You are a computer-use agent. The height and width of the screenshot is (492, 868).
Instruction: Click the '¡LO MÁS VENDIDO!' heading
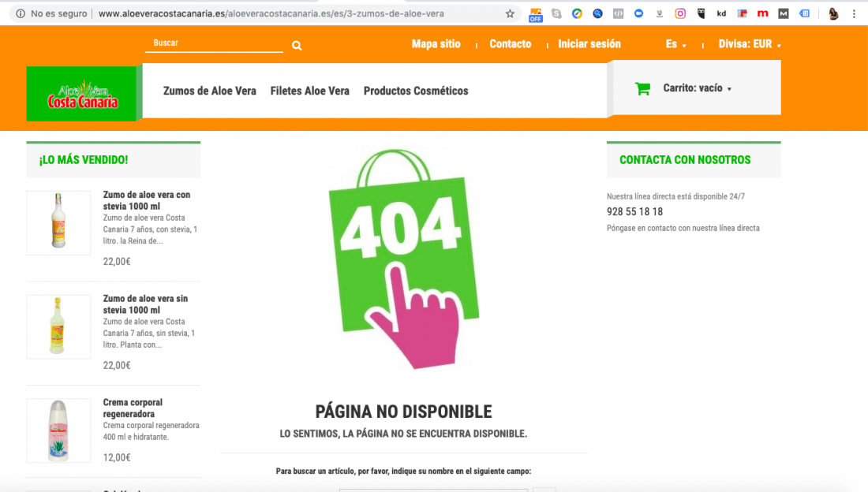pyautogui.click(x=84, y=160)
